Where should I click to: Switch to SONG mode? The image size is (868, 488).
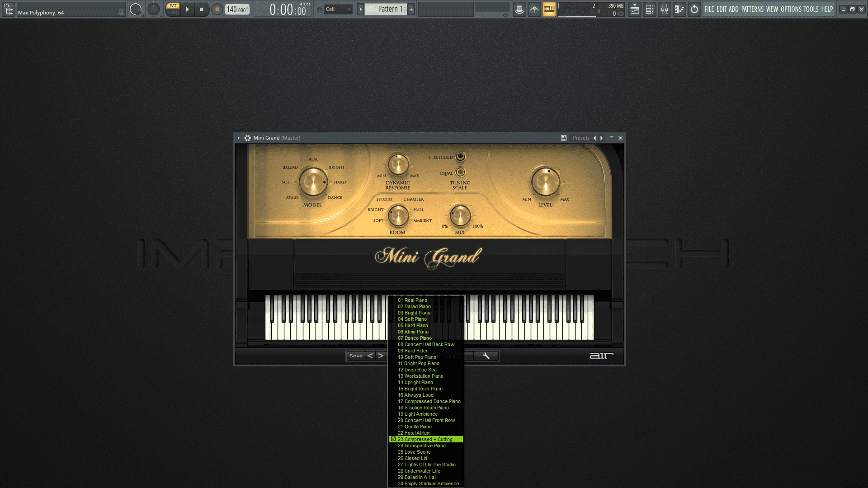(x=173, y=12)
